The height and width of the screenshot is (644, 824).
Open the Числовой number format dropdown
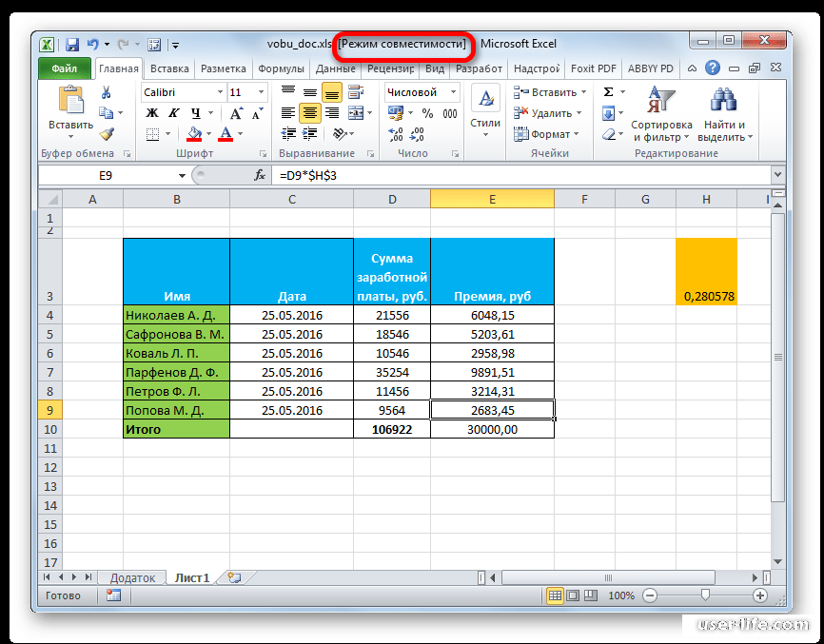tap(453, 92)
